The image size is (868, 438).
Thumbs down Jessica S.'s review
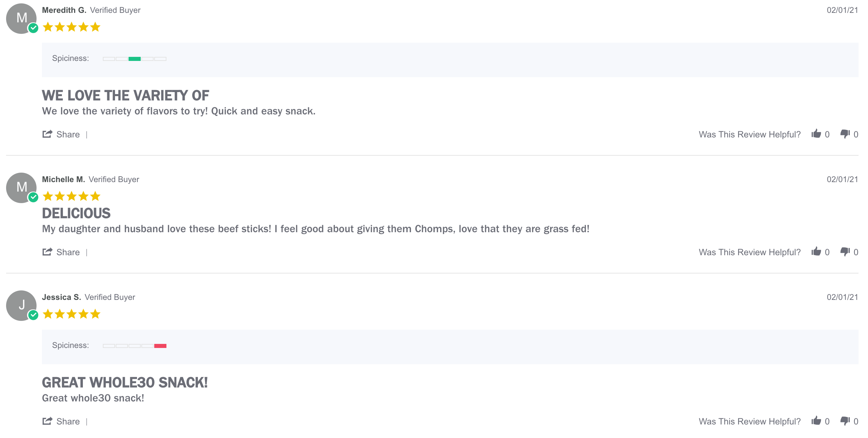845,421
